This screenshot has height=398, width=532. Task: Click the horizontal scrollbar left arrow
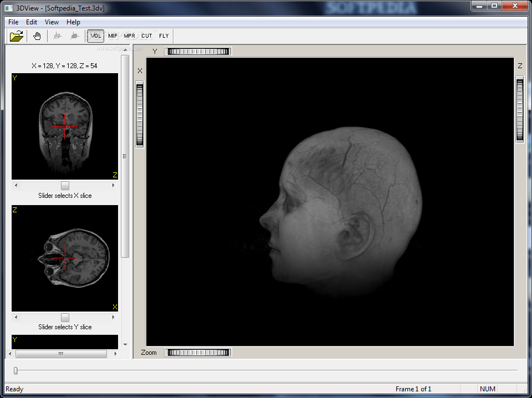10,354
